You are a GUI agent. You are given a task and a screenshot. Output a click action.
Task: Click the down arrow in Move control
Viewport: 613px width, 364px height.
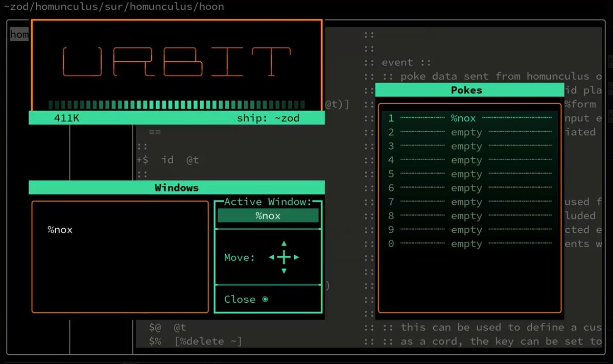(x=284, y=271)
